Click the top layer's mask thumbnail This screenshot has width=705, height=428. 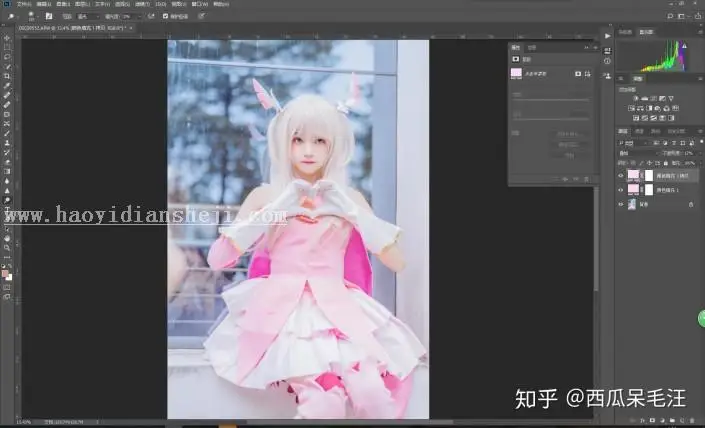tap(649, 175)
